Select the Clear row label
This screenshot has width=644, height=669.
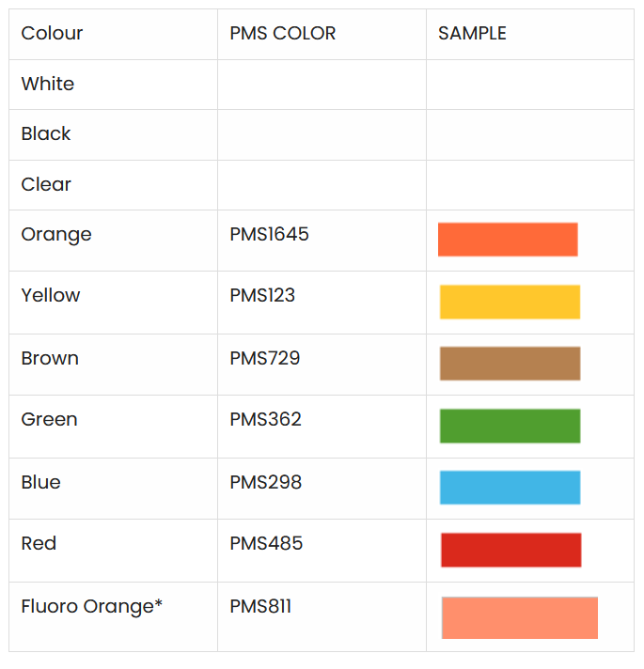pyautogui.click(x=46, y=184)
